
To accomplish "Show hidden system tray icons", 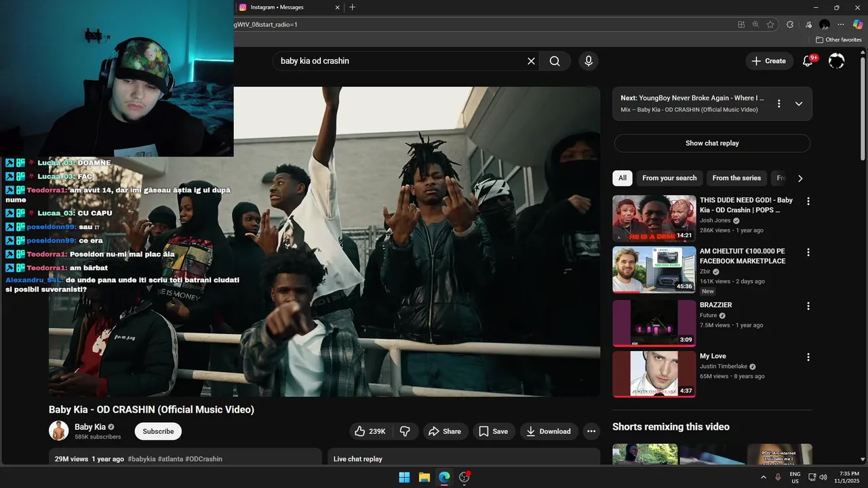I will [764, 477].
